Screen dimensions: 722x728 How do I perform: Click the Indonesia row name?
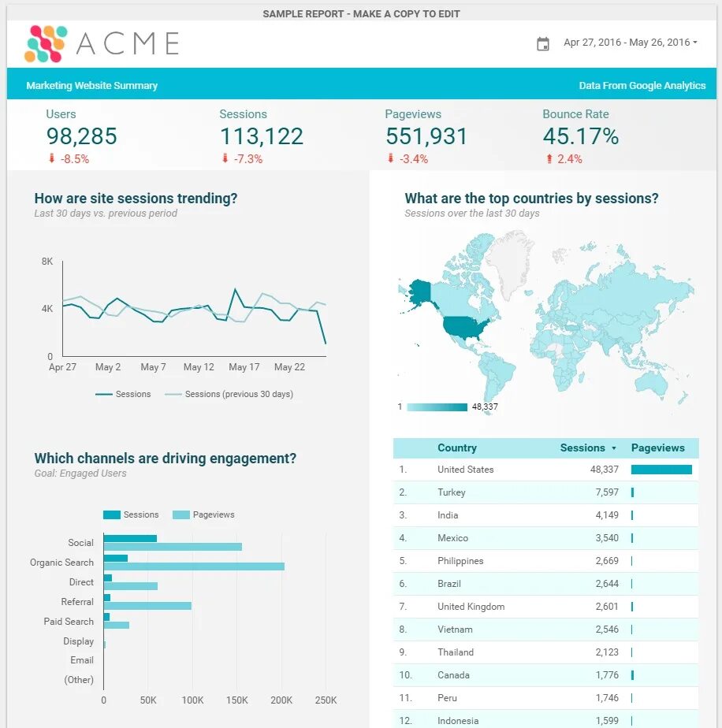pos(458,721)
